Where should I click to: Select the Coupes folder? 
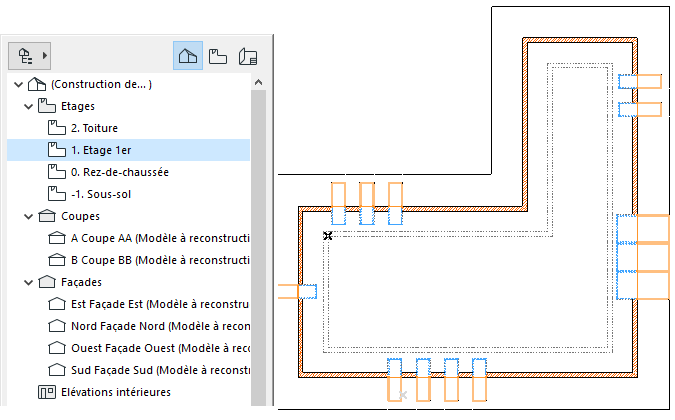point(80,216)
